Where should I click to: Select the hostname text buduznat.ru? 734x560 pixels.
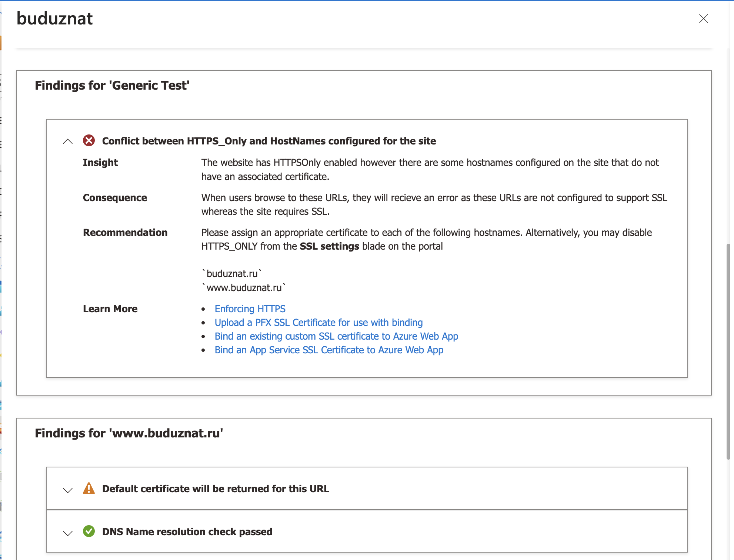(x=232, y=273)
